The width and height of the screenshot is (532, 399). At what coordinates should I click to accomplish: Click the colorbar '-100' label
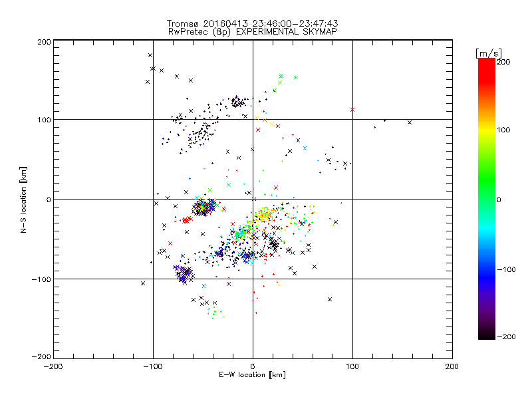(x=506, y=269)
